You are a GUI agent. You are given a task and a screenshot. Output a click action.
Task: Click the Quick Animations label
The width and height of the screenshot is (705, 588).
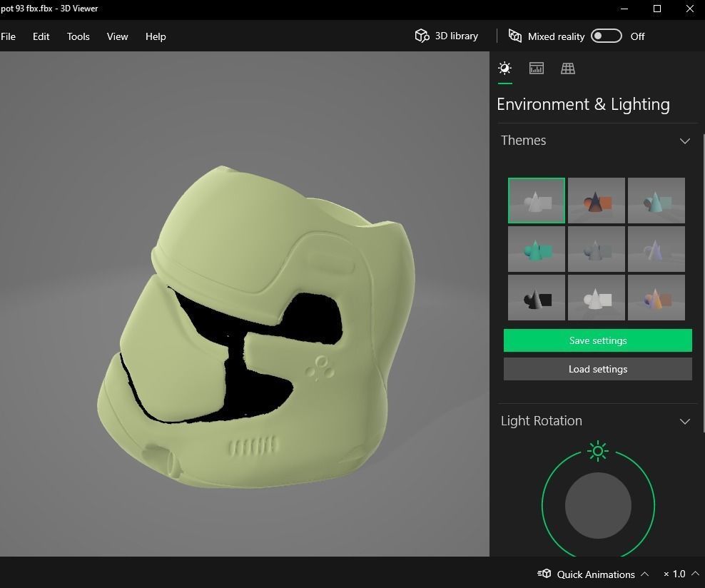coord(596,574)
